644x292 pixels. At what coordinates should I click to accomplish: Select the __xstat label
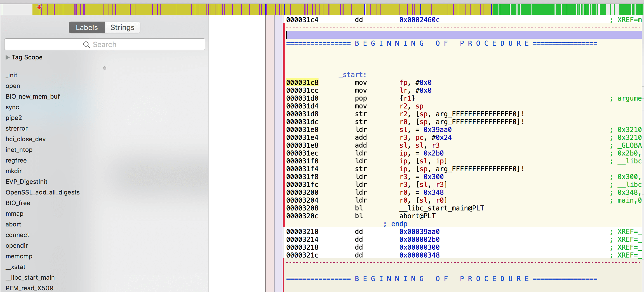[x=15, y=267]
